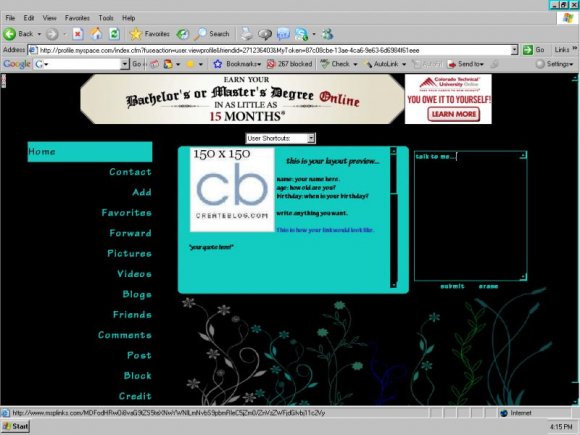
Task: Click the LEARN MORE ad button
Action: (454, 114)
